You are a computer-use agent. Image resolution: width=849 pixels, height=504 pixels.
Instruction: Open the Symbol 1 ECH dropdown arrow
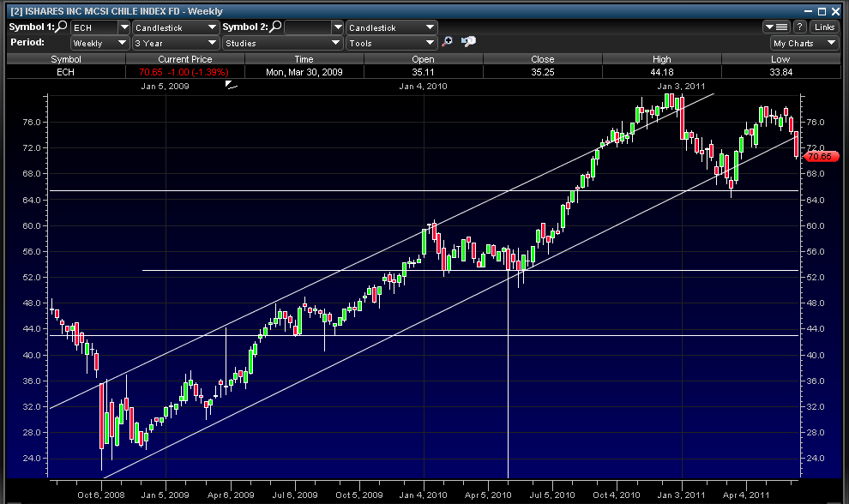tap(124, 27)
